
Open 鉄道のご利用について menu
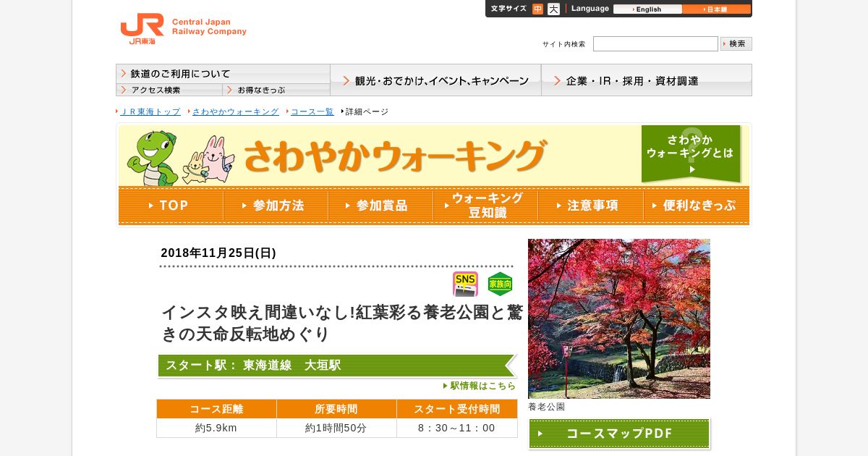[x=223, y=74]
